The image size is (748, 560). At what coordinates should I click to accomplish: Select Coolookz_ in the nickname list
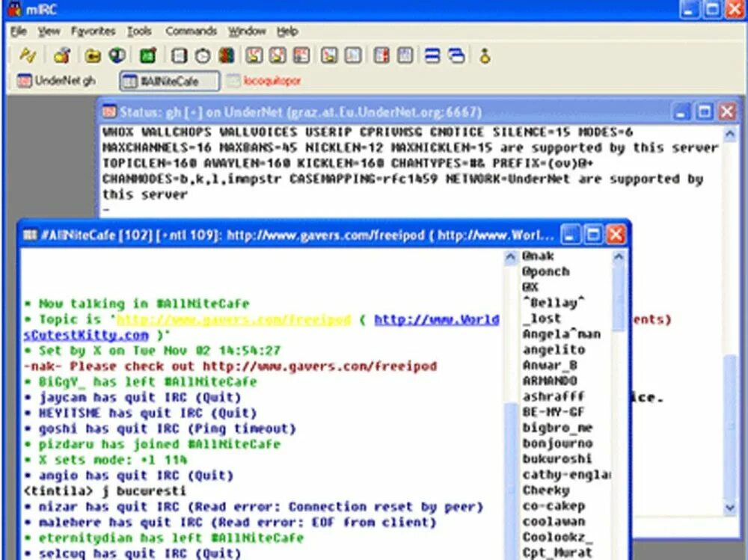pos(557,537)
